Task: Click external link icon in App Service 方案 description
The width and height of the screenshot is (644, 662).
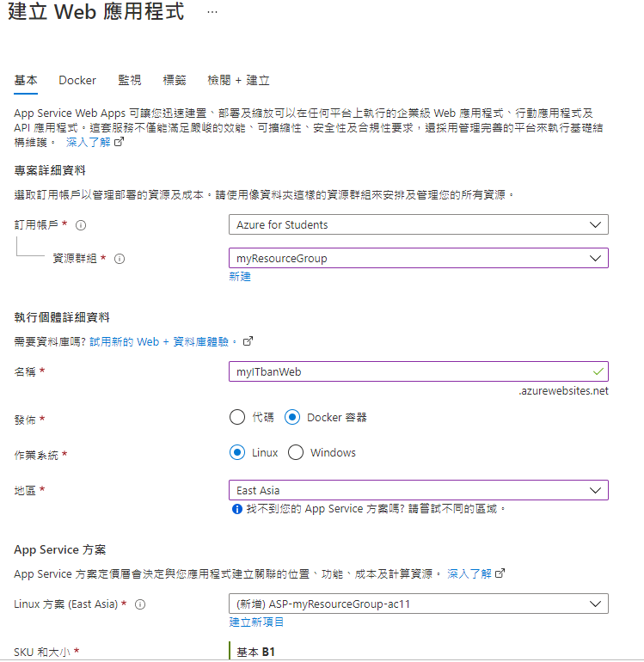Action: pos(500,573)
